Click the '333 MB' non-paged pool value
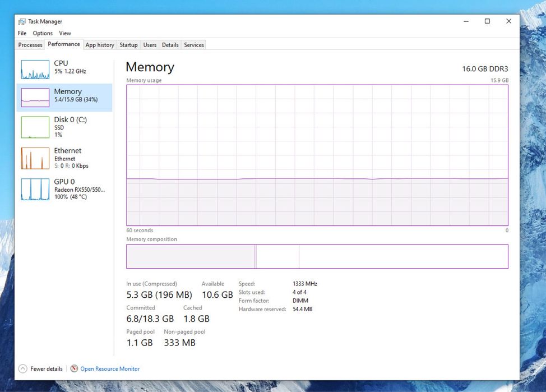Viewport: 546px width, 392px height. 180,343
